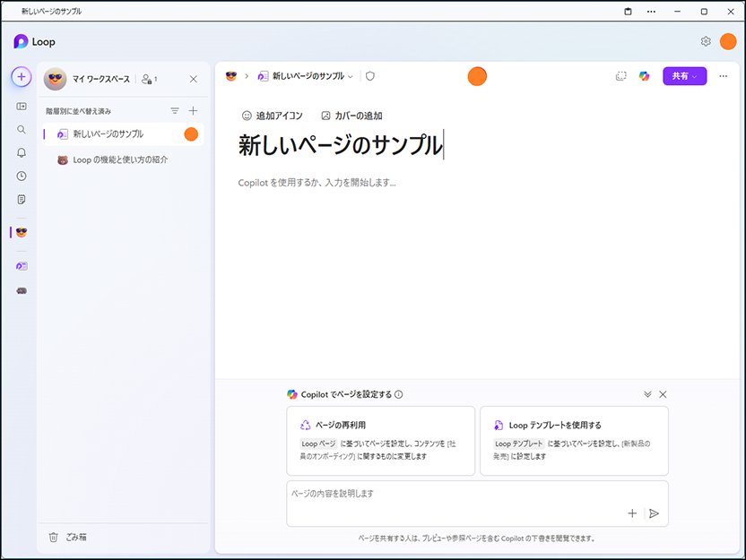The width and height of the screenshot is (746, 560).
Task: Open recent items clock icon
Action: pos(22,176)
